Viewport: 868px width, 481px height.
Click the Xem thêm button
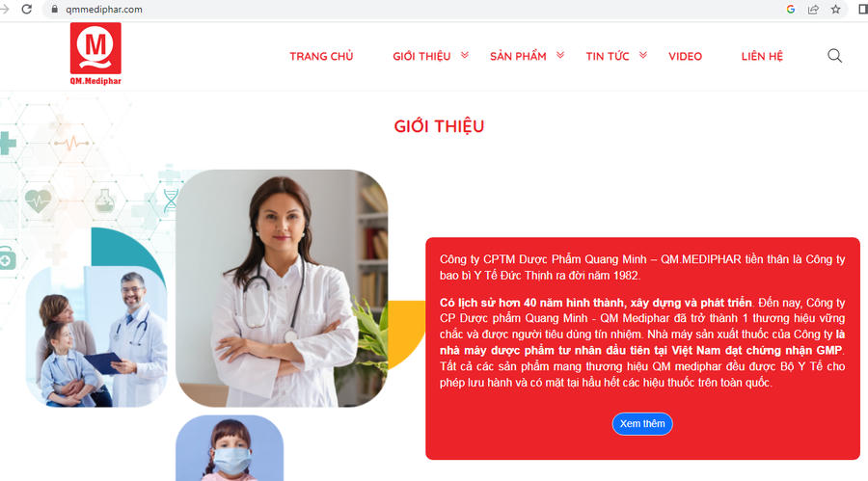pos(642,424)
